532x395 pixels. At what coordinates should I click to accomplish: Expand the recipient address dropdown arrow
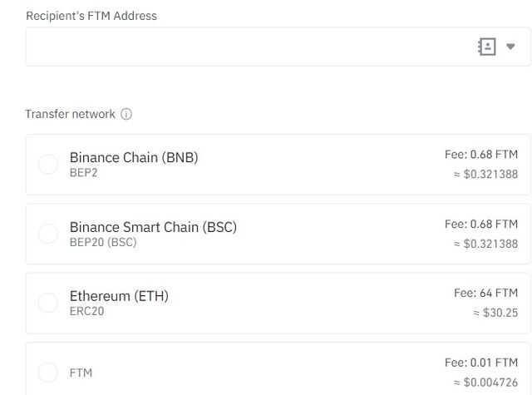click(510, 47)
